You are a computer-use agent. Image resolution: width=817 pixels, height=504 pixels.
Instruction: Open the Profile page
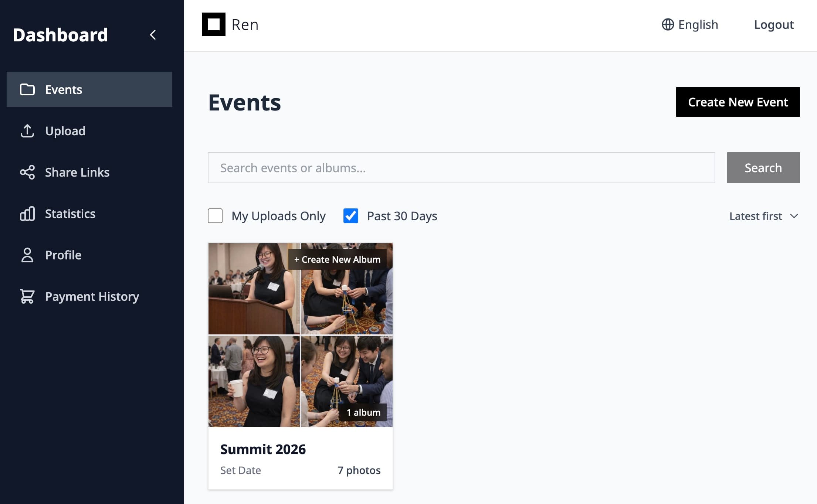(x=89, y=255)
